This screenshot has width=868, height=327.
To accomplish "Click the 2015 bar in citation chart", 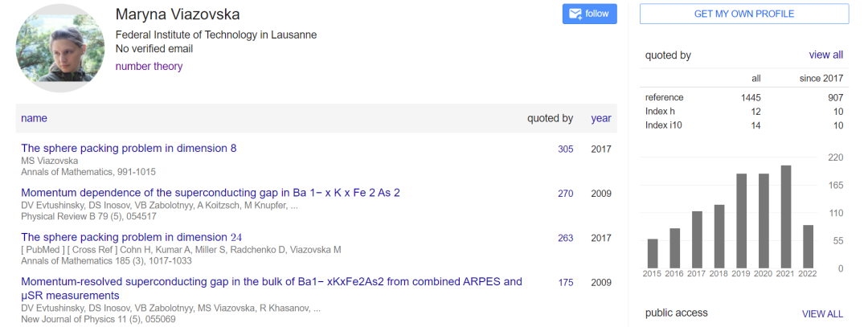I will (x=653, y=253).
